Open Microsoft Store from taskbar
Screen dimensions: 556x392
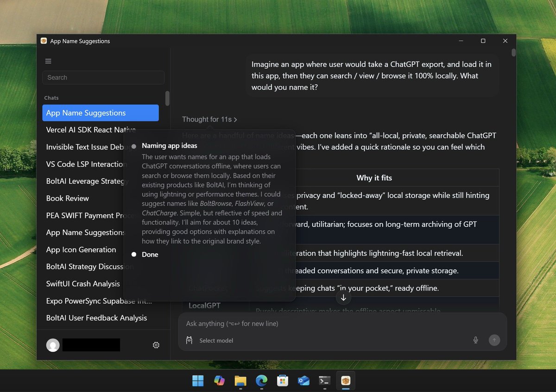point(283,380)
